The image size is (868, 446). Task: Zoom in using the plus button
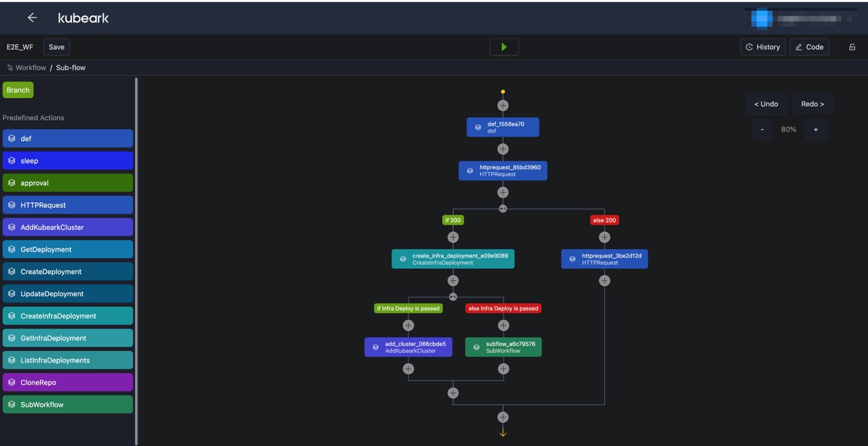click(815, 129)
